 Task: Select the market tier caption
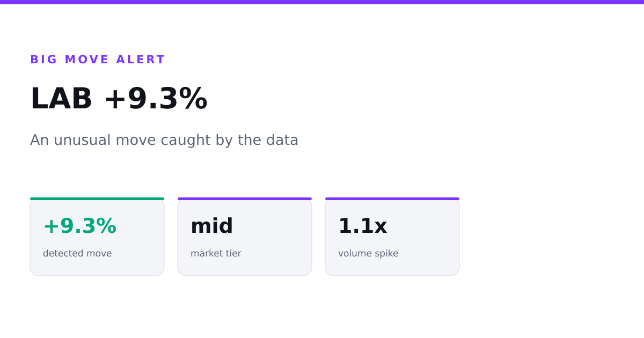pyautogui.click(x=216, y=253)
